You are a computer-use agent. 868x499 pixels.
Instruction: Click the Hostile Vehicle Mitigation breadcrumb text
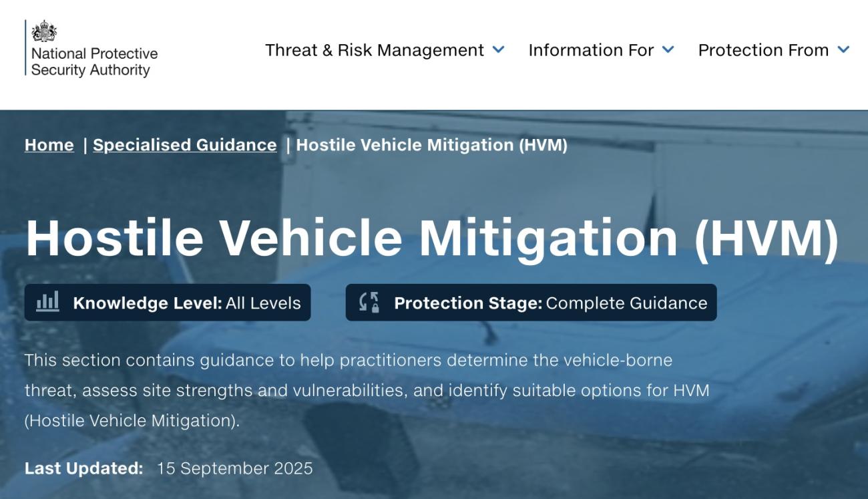[x=433, y=145]
